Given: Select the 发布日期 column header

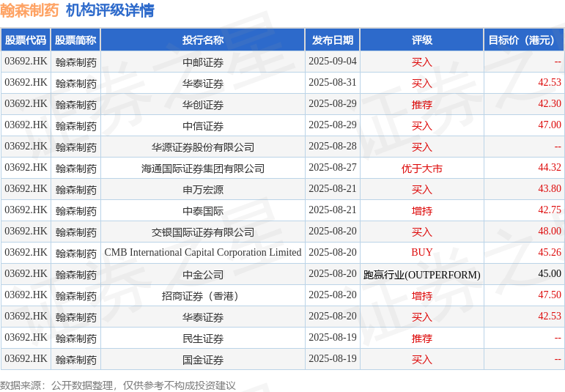Looking at the screenshot, I should click(333, 40).
